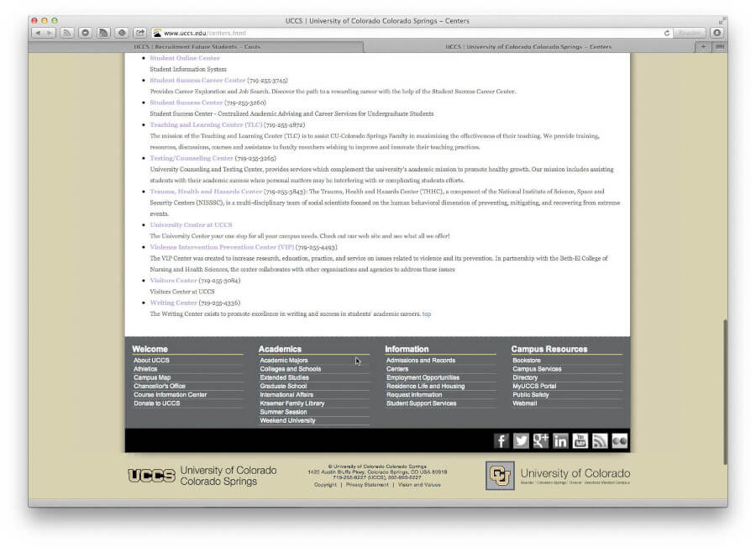
Task: Reload the page from the address bar
Action: (x=667, y=33)
